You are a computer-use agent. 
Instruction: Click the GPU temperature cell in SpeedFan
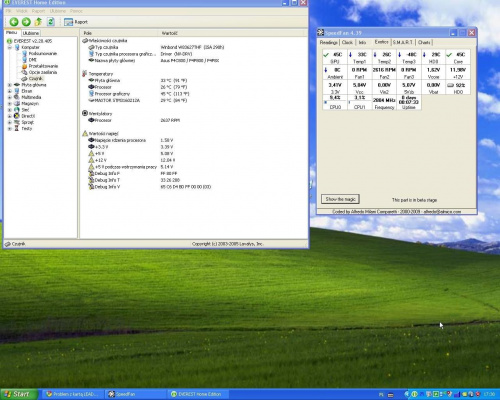(x=335, y=58)
